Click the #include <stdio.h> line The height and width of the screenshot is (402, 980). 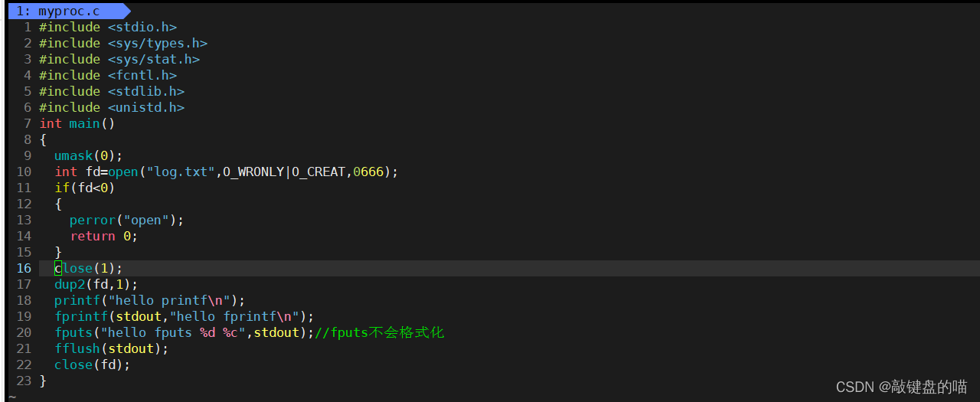(x=108, y=28)
